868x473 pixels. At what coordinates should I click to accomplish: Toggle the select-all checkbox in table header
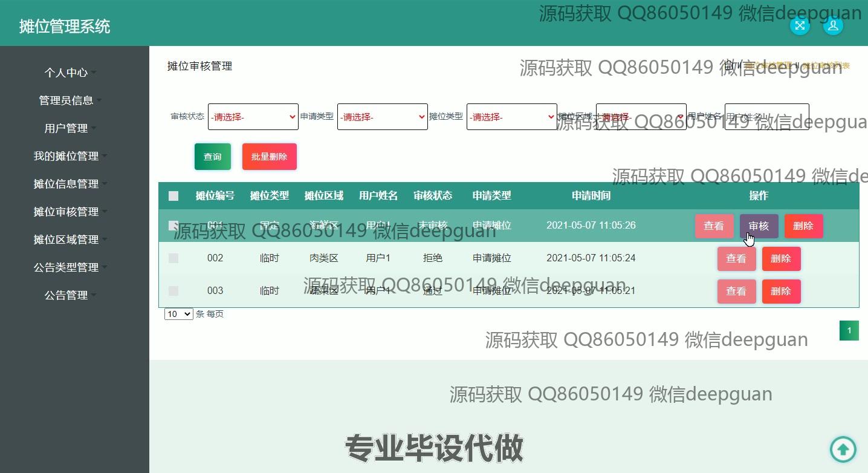coord(173,196)
